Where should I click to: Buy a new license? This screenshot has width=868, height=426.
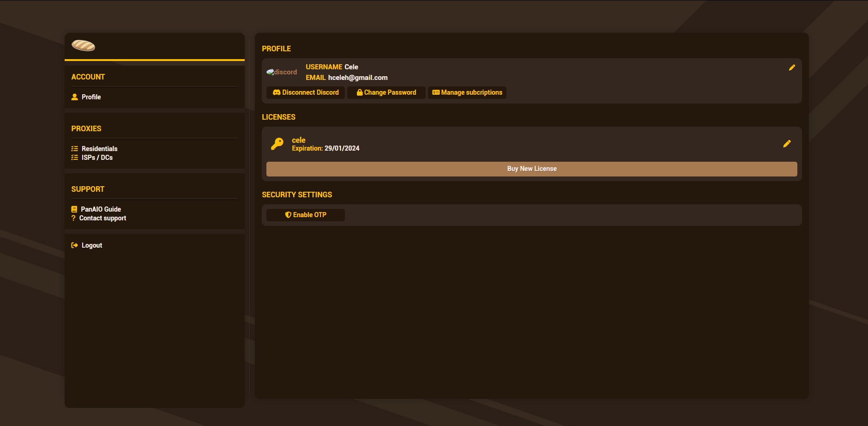(531, 169)
